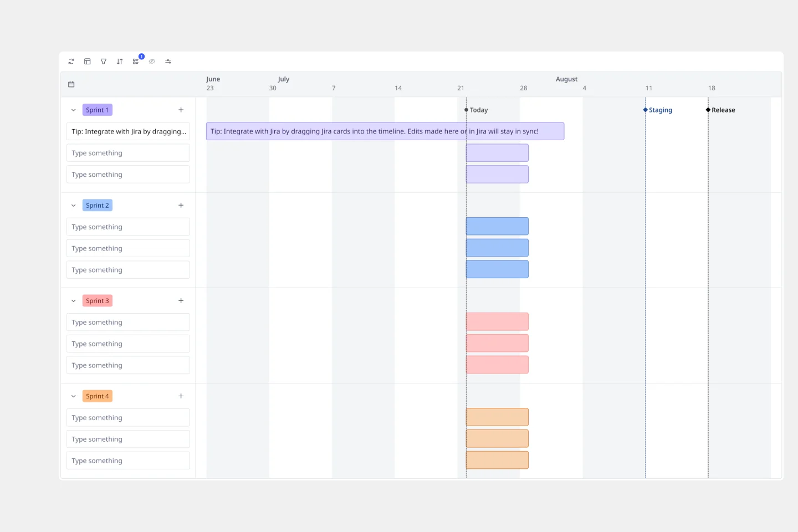Collapse the Sprint 4 group
The width and height of the screenshot is (798, 532).
pos(73,396)
